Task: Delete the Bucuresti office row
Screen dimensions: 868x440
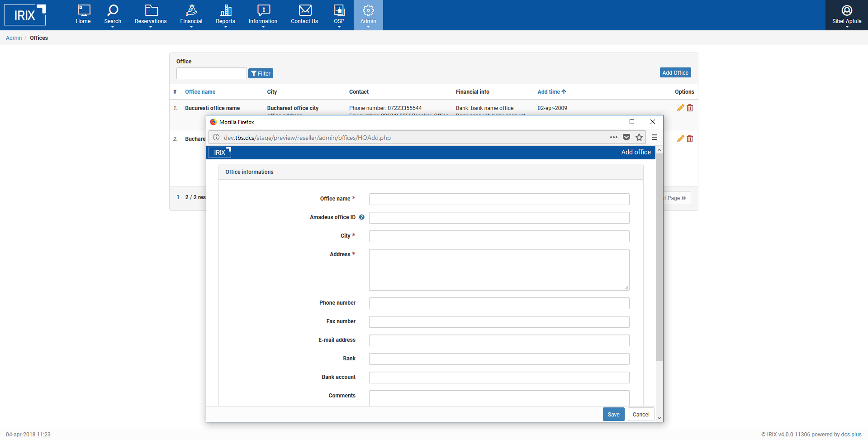Action: 690,108
